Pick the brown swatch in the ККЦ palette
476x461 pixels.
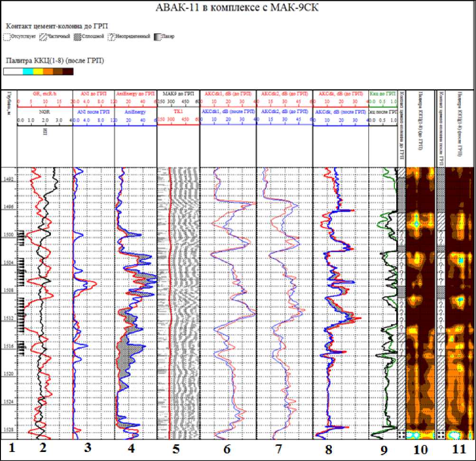click(58, 72)
